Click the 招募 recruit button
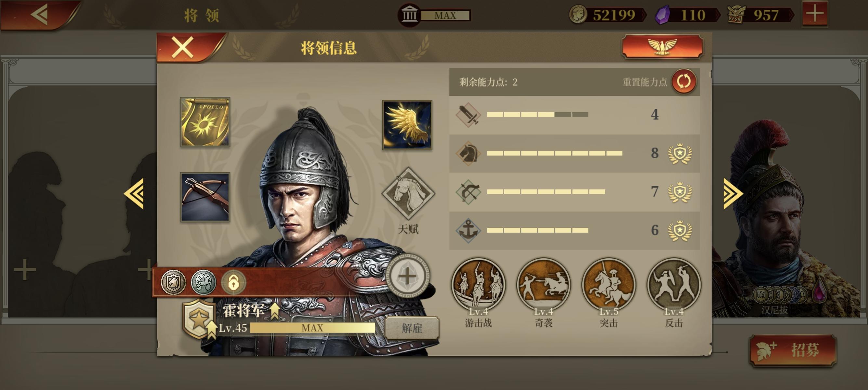The image size is (868, 390). [x=793, y=351]
